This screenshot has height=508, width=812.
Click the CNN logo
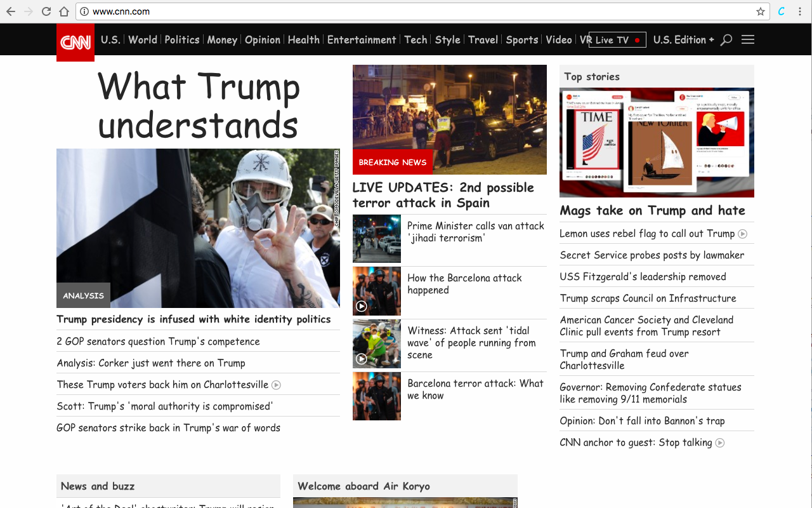coord(75,43)
